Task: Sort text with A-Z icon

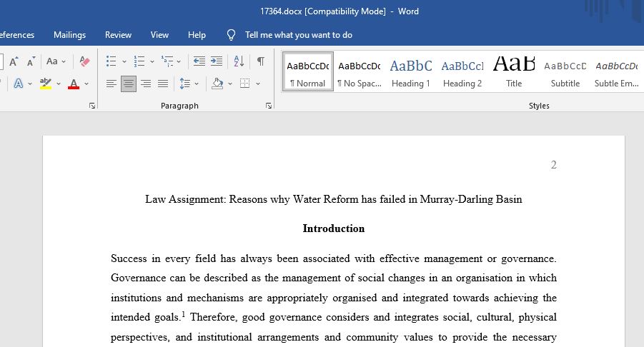Action: coord(239,61)
